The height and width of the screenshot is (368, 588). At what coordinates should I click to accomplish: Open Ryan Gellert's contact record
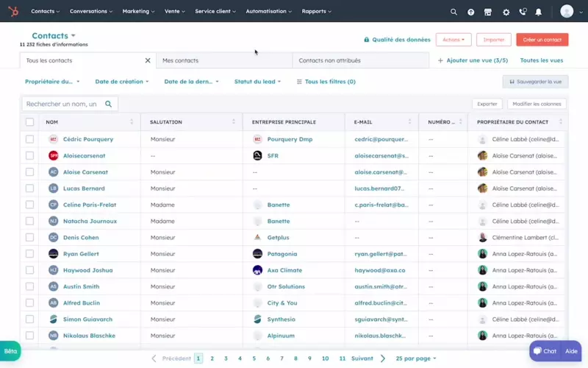coord(81,254)
